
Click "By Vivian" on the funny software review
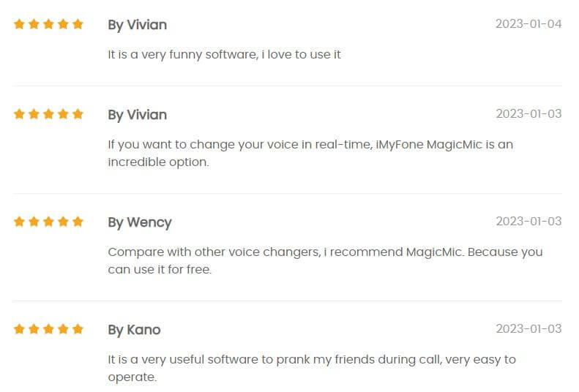coord(138,25)
